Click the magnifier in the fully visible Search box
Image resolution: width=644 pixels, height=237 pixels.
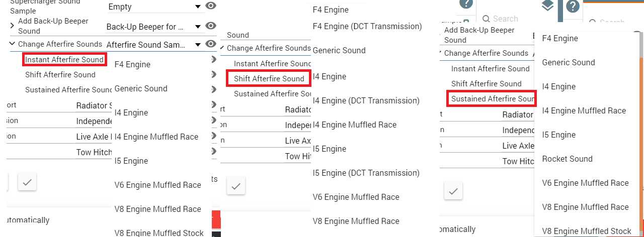(x=486, y=19)
